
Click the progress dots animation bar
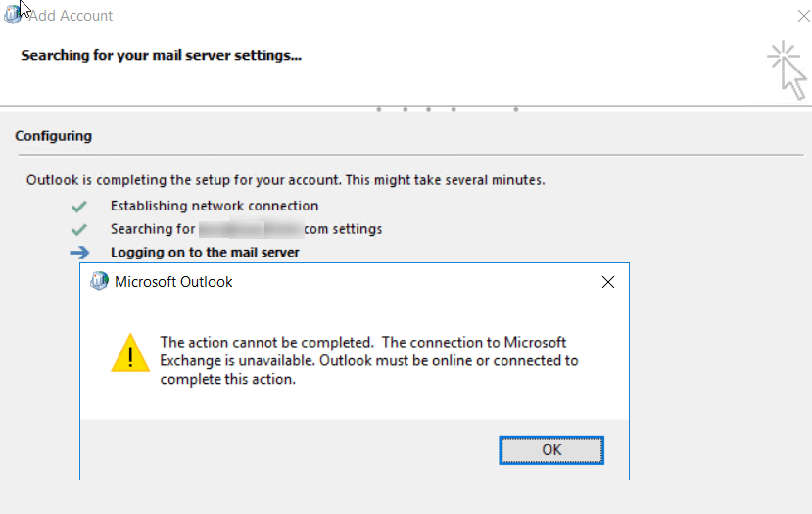pyautogui.click(x=448, y=109)
